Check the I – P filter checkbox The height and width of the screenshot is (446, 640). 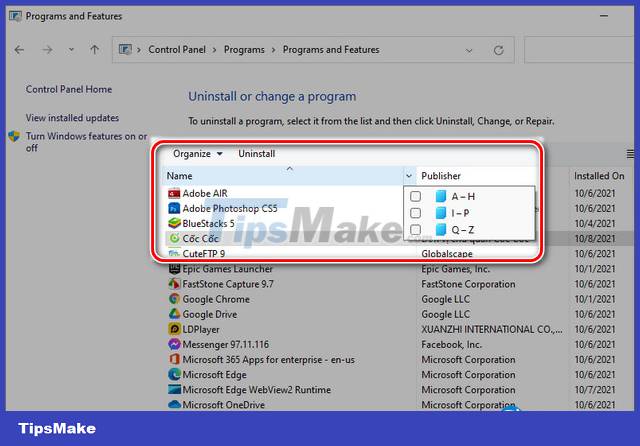[x=416, y=213]
